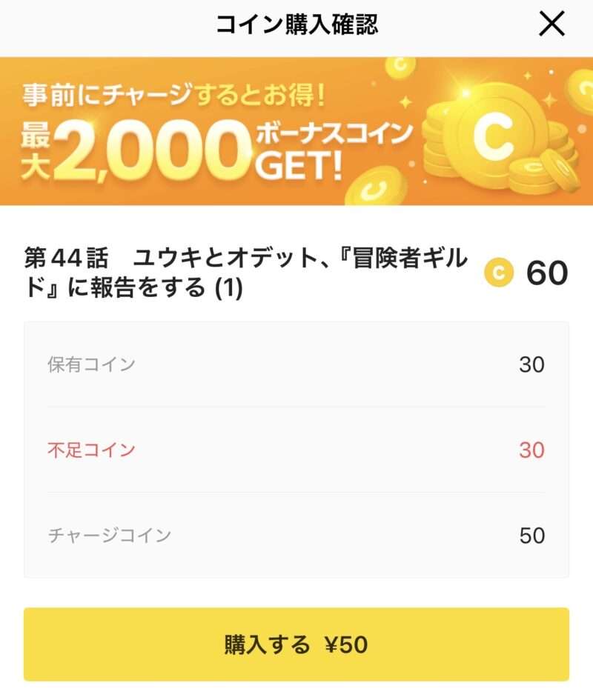Viewport: 593px width, 700px height.
Task: Click the red 不足コイン value 30
Action: click(x=531, y=450)
